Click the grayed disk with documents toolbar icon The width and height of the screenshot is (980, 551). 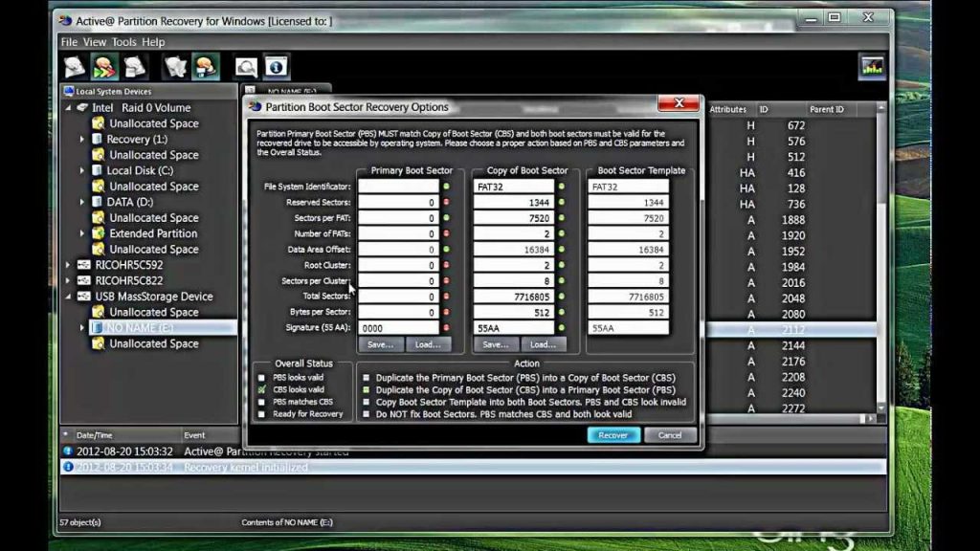[175, 67]
